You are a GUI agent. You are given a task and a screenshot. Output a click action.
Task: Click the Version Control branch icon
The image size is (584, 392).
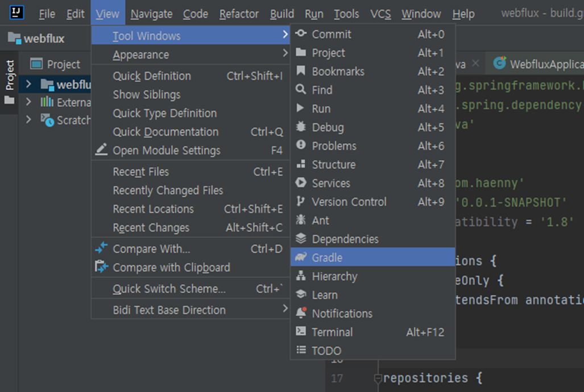(x=301, y=202)
